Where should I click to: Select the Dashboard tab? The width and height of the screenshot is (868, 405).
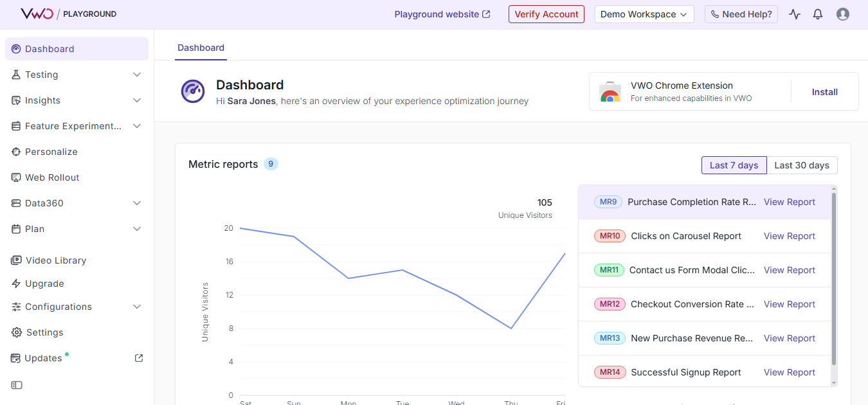(x=201, y=48)
